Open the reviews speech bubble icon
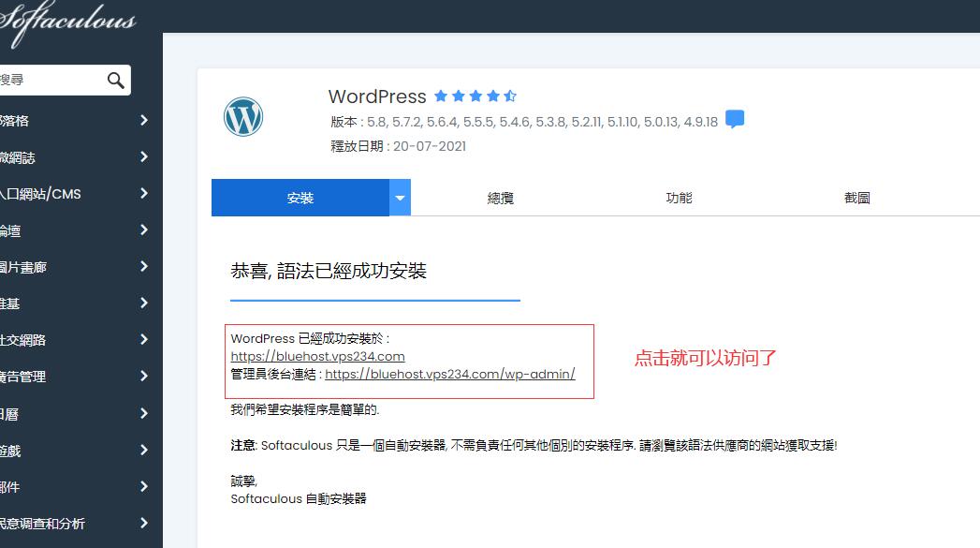This screenshot has width=980, height=548. tap(735, 119)
